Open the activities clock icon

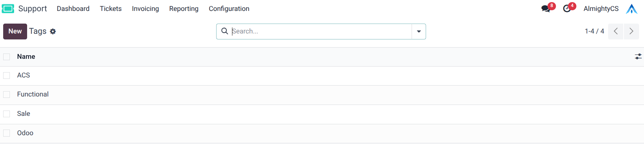(567, 9)
